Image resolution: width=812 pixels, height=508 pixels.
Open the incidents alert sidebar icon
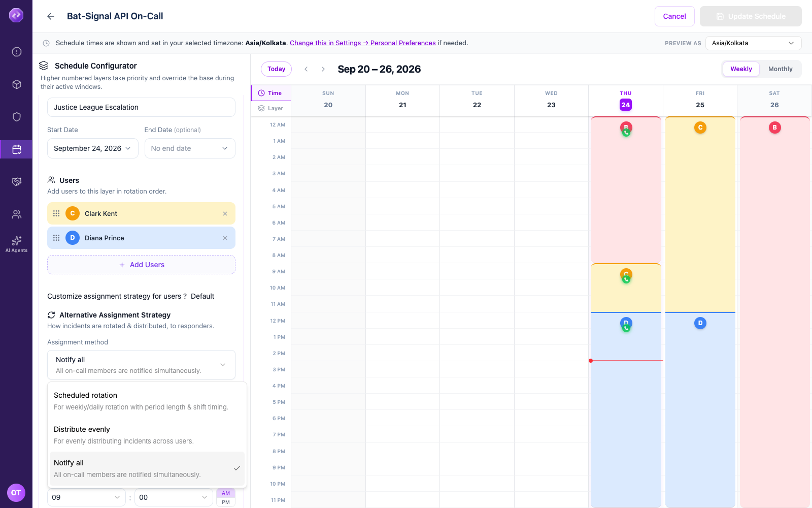tap(17, 52)
